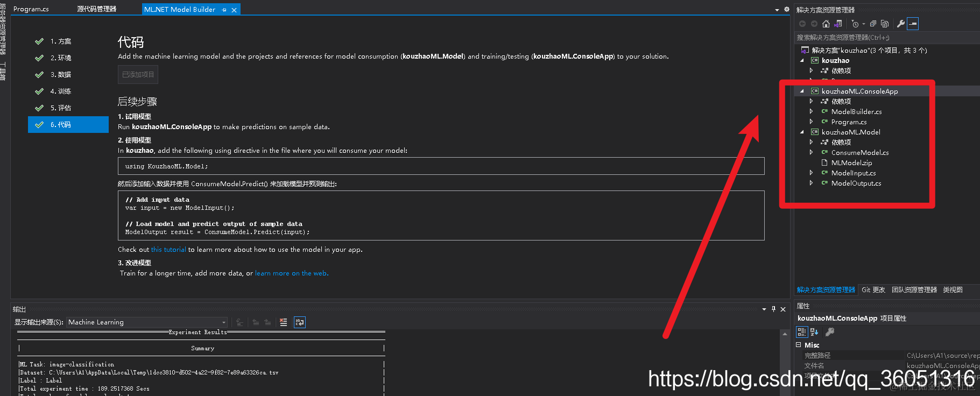
Task: Expand the ConsumeModel.cs node
Action: [812, 152]
